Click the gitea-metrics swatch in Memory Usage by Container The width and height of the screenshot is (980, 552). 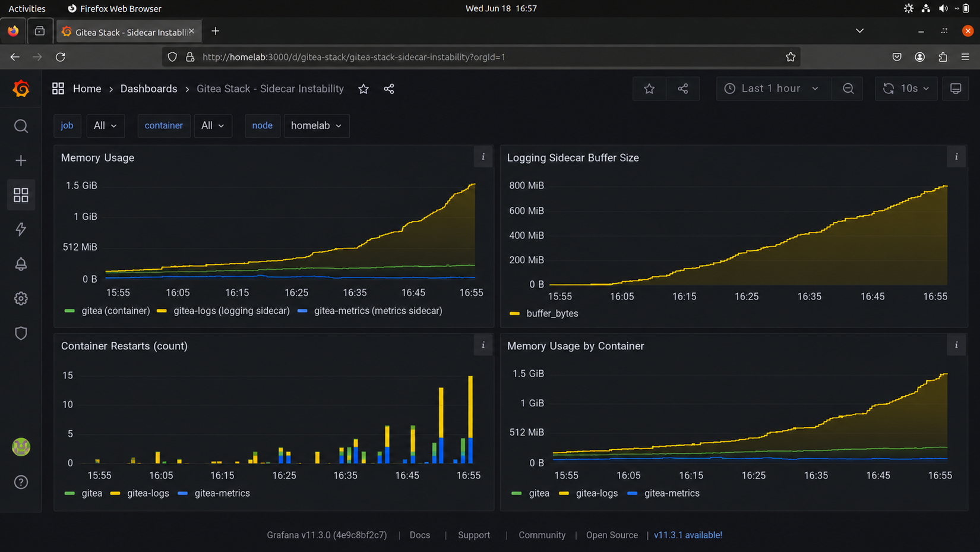tap(632, 493)
